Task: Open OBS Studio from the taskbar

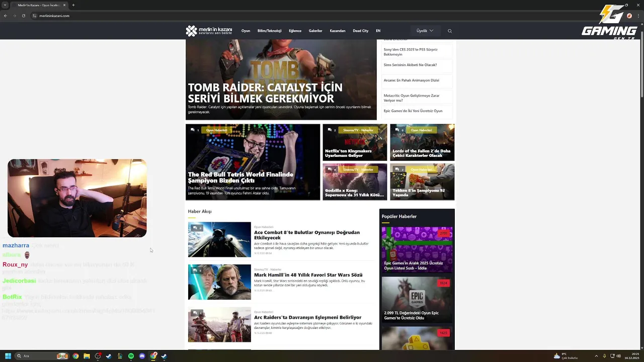Action: (x=98, y=356)
